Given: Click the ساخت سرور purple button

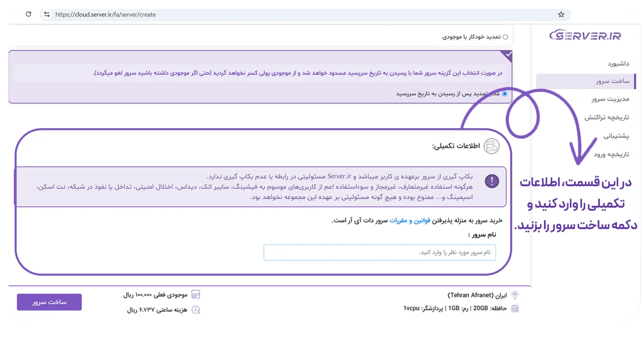Looking at the screenshot, I should click(49, 302).
